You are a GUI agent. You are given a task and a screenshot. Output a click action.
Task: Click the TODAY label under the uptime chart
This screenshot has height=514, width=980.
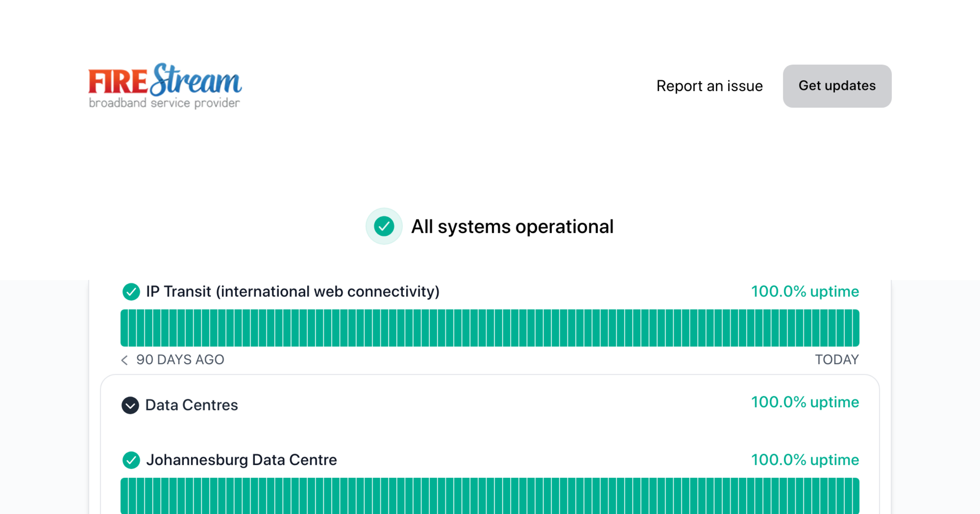[x=837, y=360]
